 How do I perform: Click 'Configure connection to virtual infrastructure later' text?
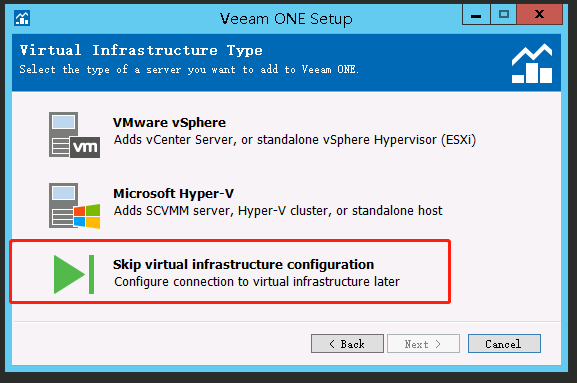point(257,282)
